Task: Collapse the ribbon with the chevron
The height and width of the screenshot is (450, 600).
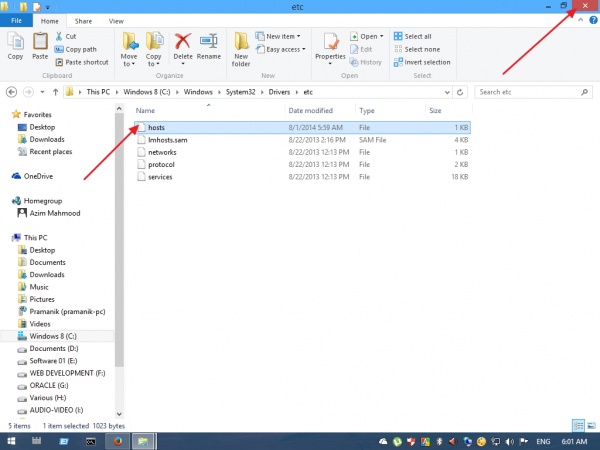Action: (x=580, y=20)
